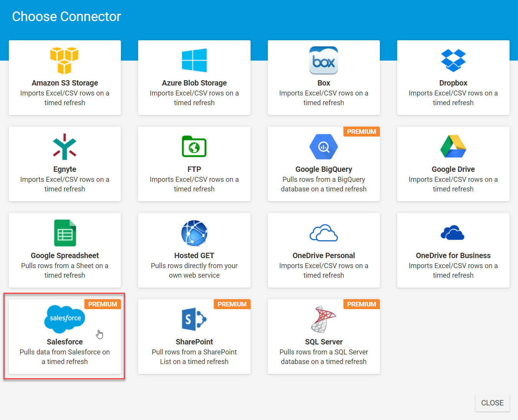518x420 pixels.
Task: Click the PREMIUM badge on SQL Server
Action: [361, 304]
